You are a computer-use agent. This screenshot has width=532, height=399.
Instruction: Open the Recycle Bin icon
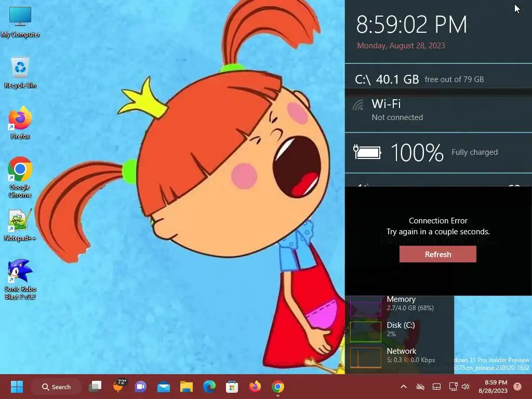[x=20, y=73]
